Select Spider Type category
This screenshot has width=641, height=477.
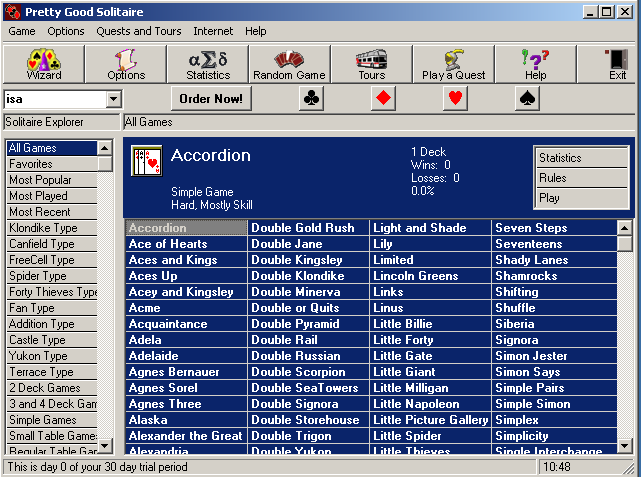tap(52, 276)
